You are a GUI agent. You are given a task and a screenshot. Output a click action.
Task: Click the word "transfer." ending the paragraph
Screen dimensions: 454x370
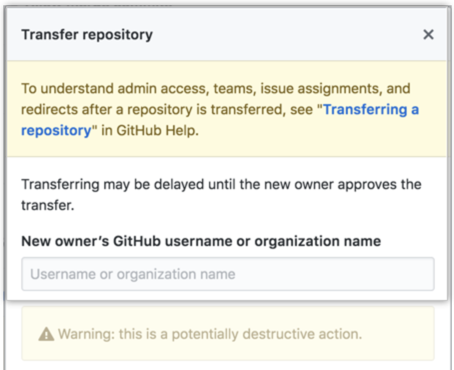click(x=48, y=205)
